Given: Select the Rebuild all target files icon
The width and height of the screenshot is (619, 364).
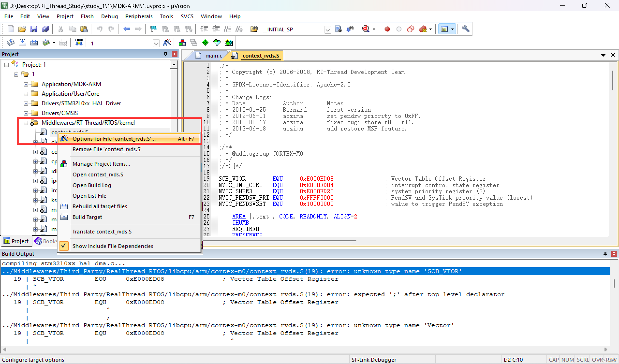Looking at the screenshot, I should pos(34,42).
